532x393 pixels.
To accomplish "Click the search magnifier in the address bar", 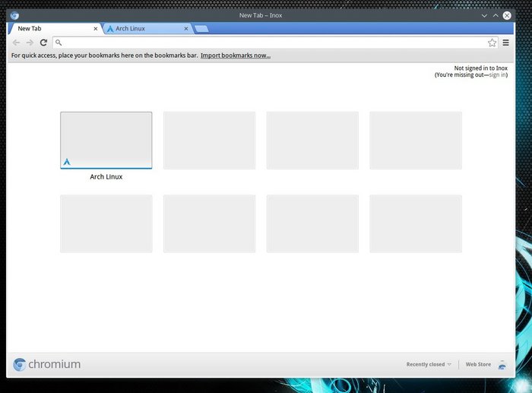I will click(x=59, y=43).
